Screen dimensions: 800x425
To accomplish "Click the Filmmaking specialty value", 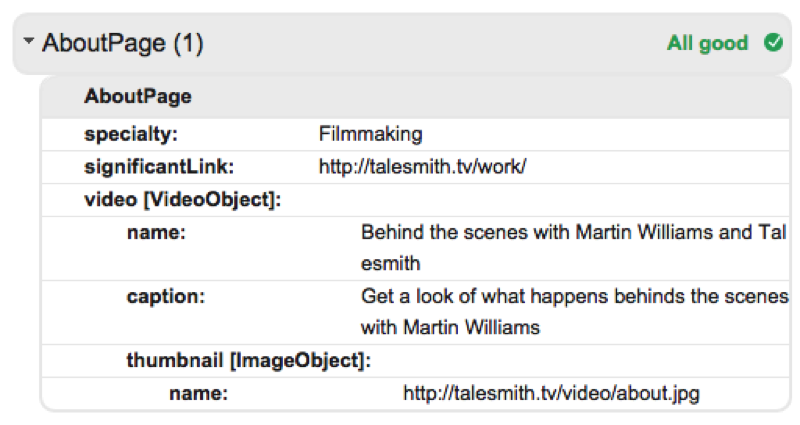I will [x=370, y=134].
